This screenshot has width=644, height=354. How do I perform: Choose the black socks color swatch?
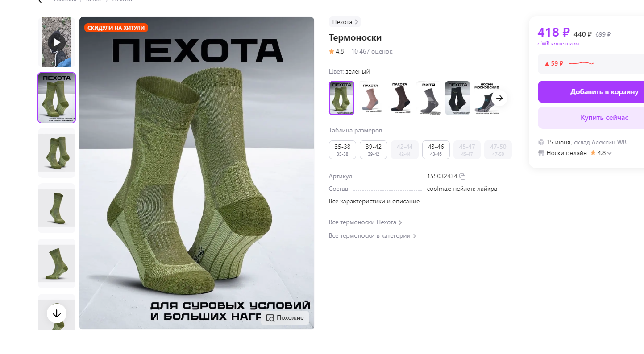pos(457,98)
